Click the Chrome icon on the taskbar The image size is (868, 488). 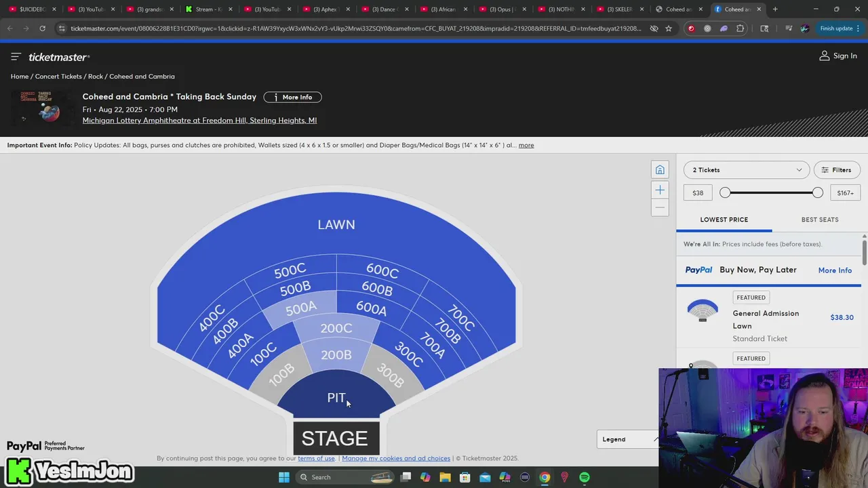545,477
